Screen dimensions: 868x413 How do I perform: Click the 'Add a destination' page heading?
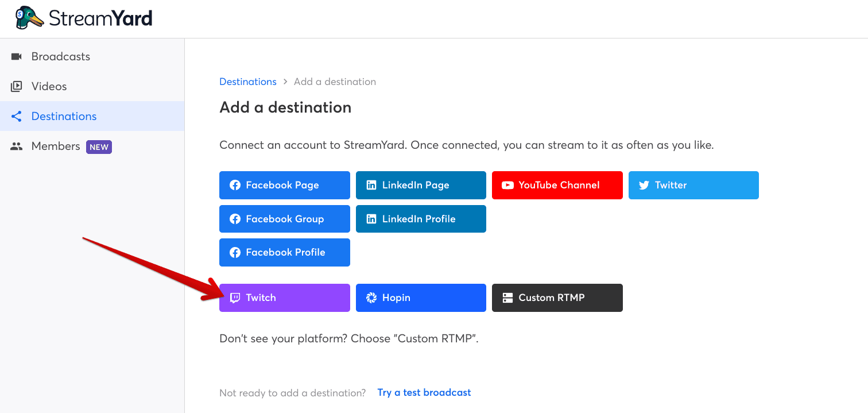tap(285, 107)
